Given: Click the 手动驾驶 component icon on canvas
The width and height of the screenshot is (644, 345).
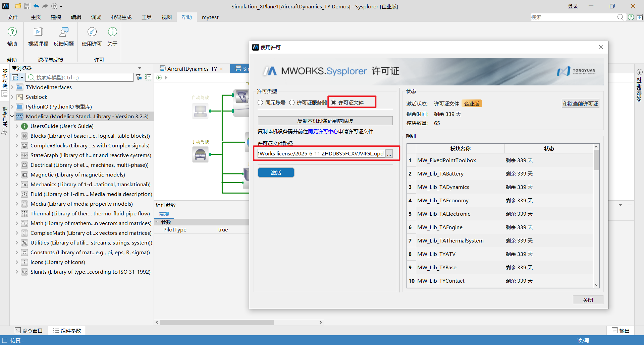Looking at the screenshot, I should 200,154.
